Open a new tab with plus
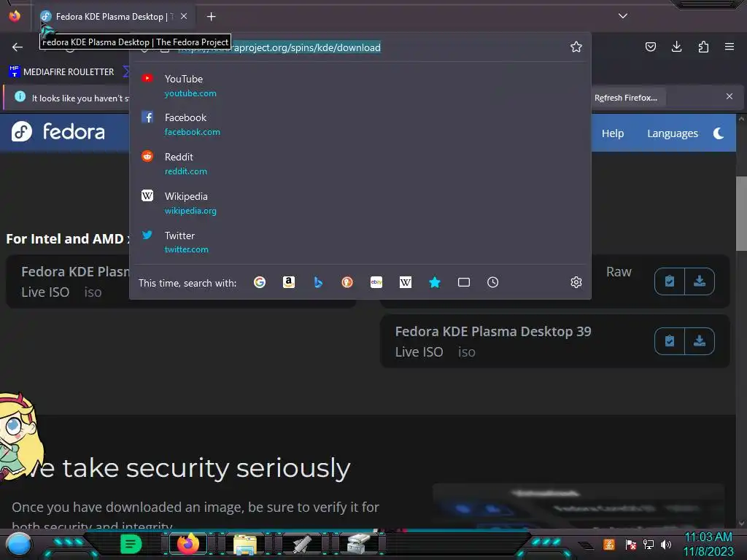Image resolution: width=747 pixels, height=560 pixels. click(211, 17)
